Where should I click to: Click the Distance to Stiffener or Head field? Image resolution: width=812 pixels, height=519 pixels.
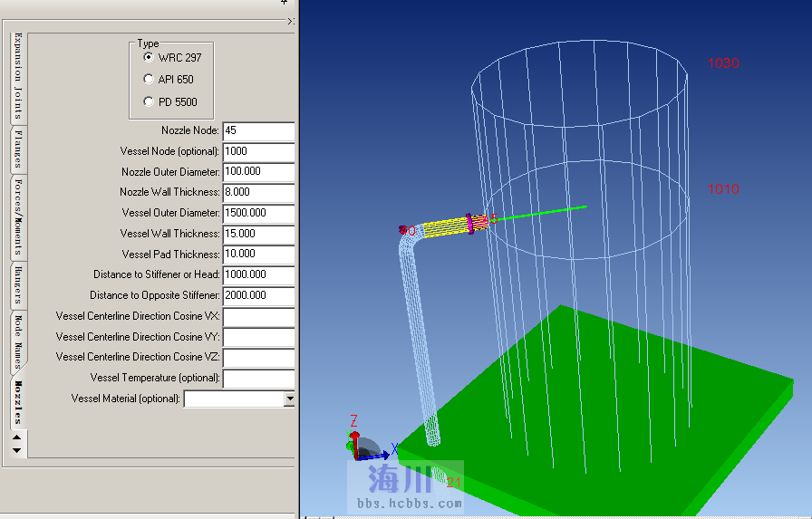pos(258,274)
